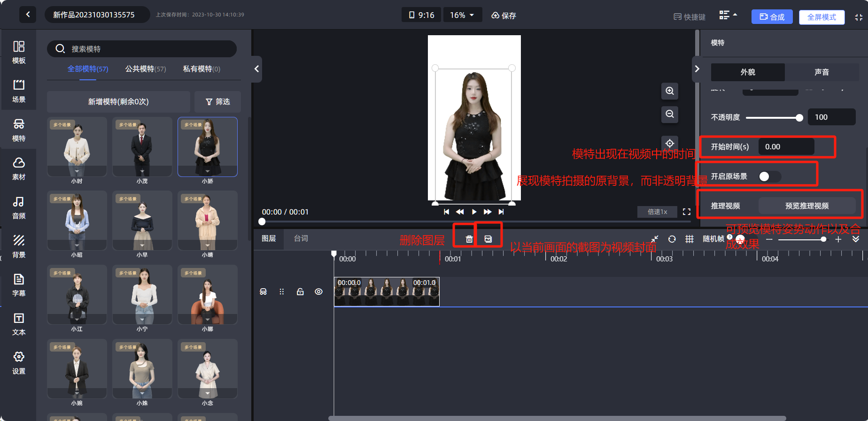Expand the layout options dropdown near 快捷键
868x421 pixels.
pyautogui.click(x=728, y=15)
